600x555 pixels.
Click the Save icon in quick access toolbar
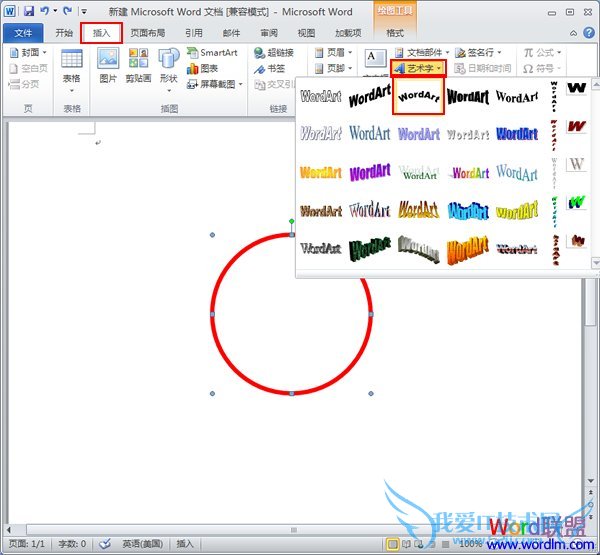coord(29,11)
